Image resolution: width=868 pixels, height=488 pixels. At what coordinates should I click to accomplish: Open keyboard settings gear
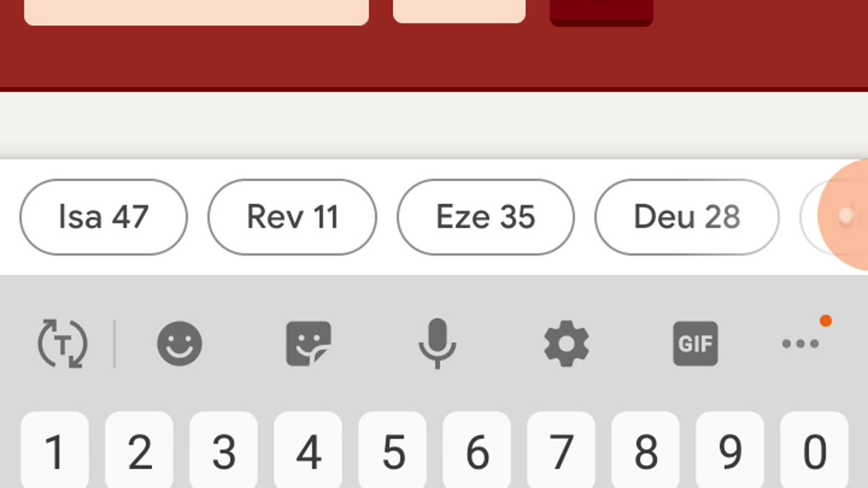click(566, 344)
